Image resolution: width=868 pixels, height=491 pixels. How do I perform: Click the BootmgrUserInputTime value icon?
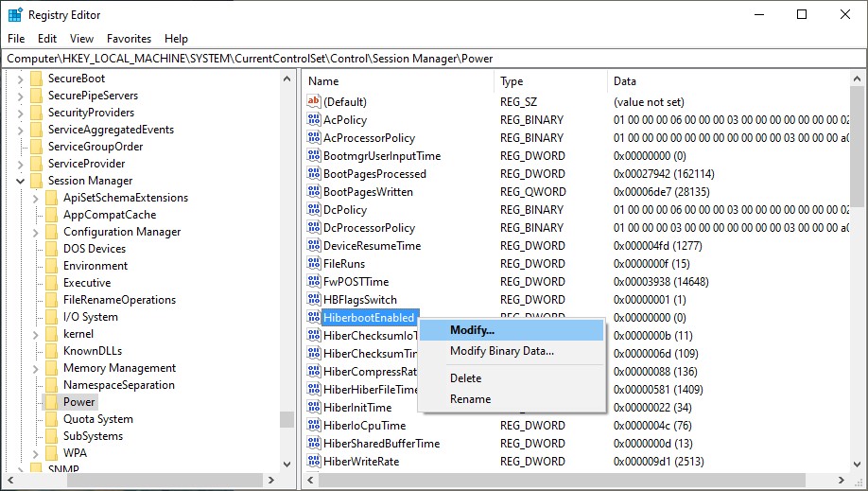pos(314,155)
